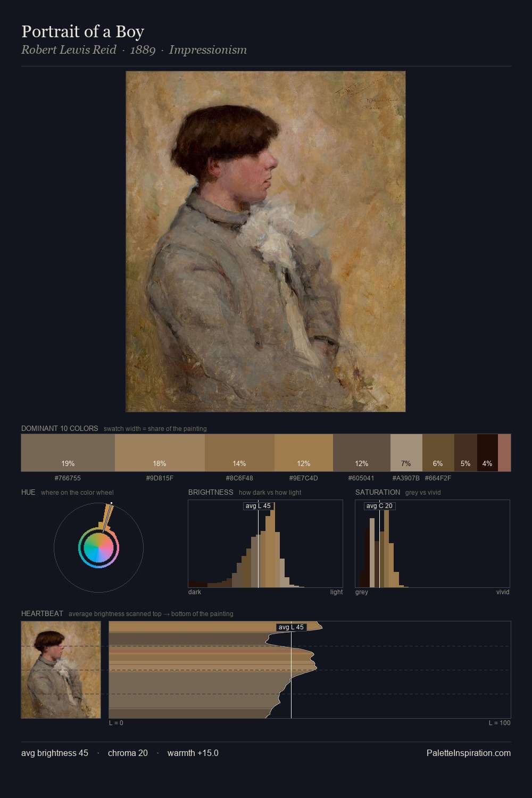Click hex code label #766755
Viewport: 532px width, 798px height.
68,478
